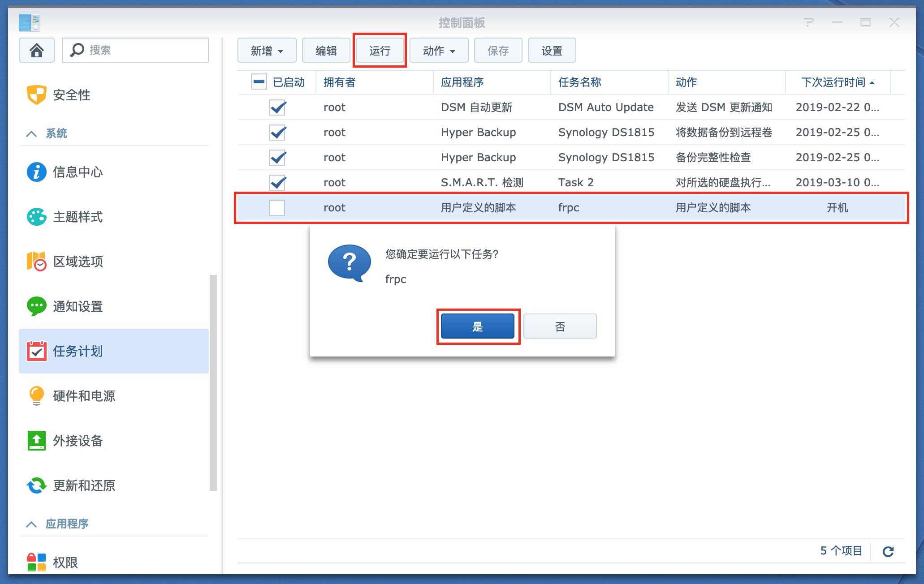Click the 保存 button
This screenshot has height=584, width=924.
[x=498, y=51]
